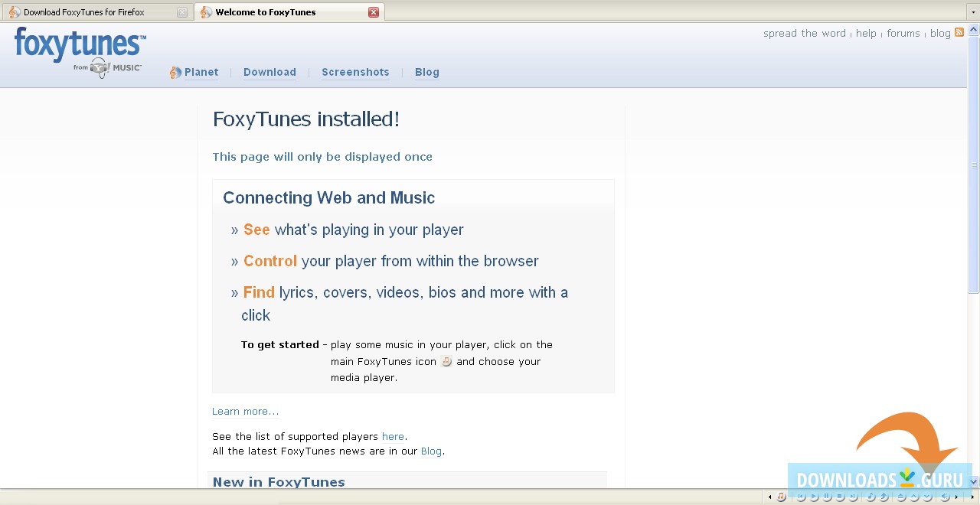This screenshot has width=980, height=505.
Task: Open the supported players 'here' link
Action: 393,436
